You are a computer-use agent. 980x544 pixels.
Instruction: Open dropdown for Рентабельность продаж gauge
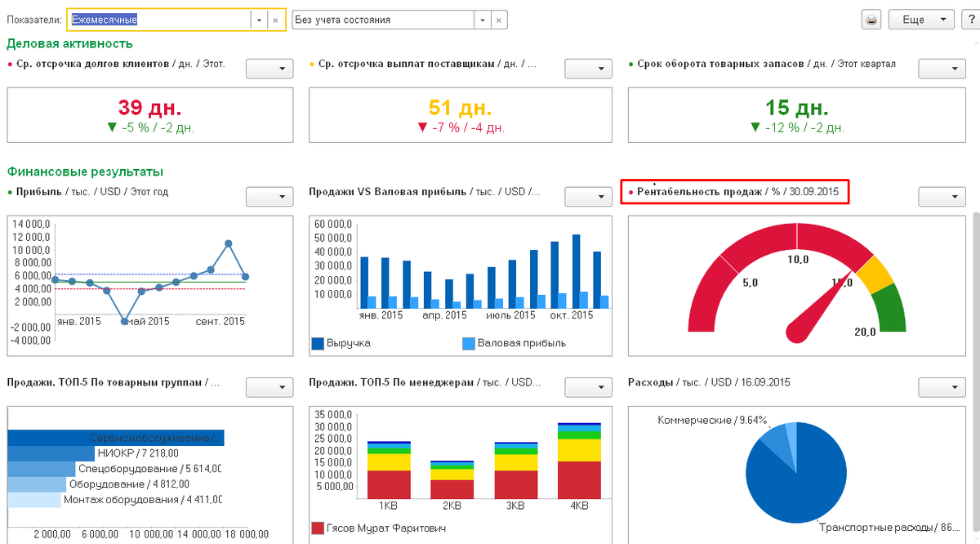942,196
